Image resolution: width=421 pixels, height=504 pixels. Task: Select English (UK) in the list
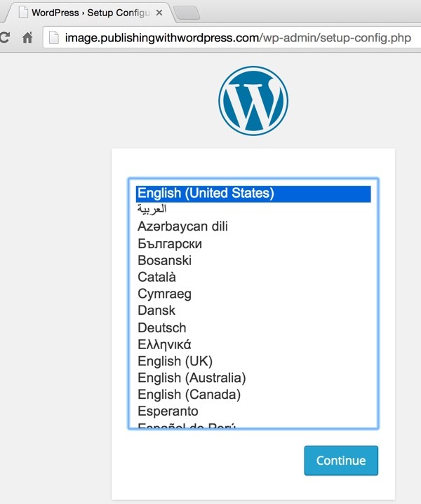tap(253, 361)
